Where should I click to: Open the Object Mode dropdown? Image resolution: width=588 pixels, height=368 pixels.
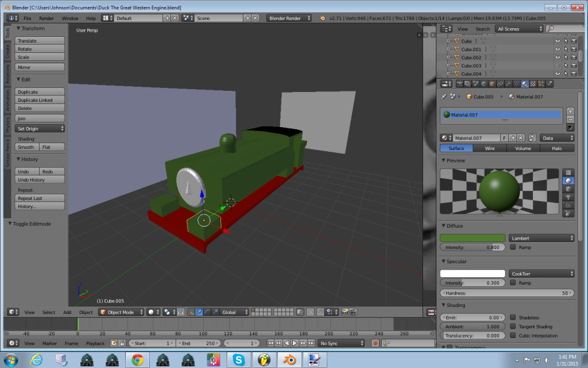(x=121, y=312)
